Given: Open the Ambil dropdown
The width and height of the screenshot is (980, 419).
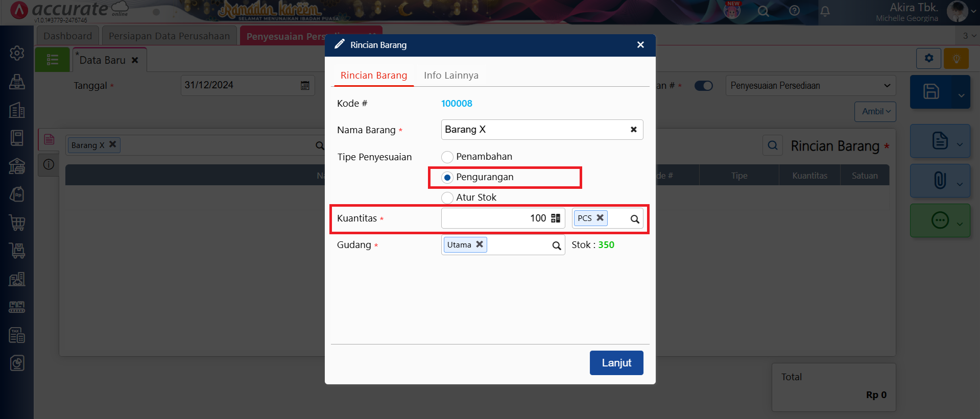Looking at the screenshot, I should (x=875, y=112).
